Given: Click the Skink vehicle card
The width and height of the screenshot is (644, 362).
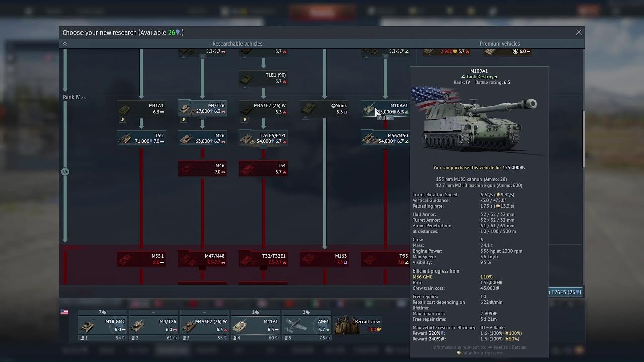Looking at the screenshot, I should [x=325, y=109].
